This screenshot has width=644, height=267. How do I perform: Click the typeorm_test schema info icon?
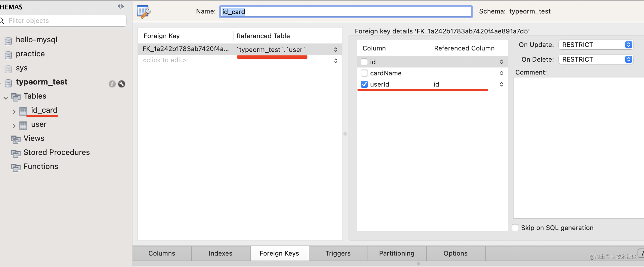(112, 84)
